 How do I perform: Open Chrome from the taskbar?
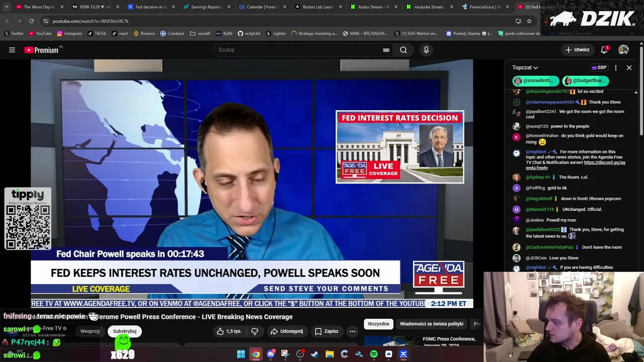click(256, 354)
